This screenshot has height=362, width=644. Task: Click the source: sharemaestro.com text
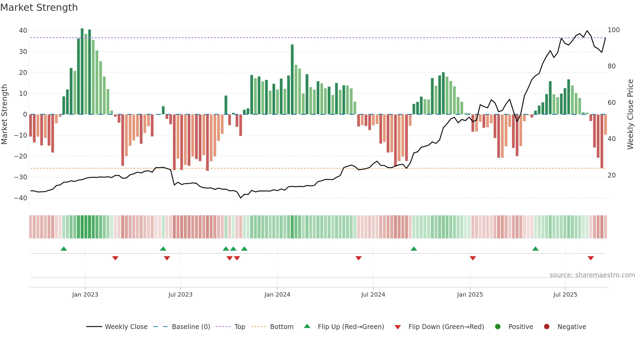592,275
